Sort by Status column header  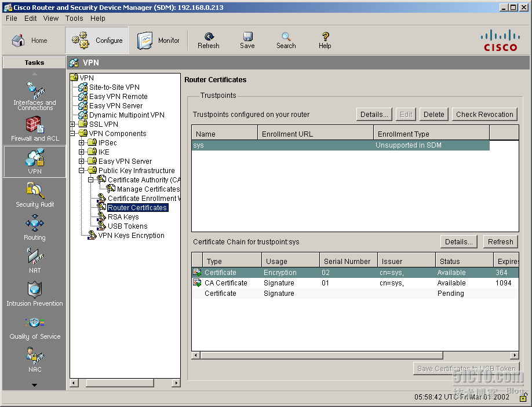click(464, 261)
